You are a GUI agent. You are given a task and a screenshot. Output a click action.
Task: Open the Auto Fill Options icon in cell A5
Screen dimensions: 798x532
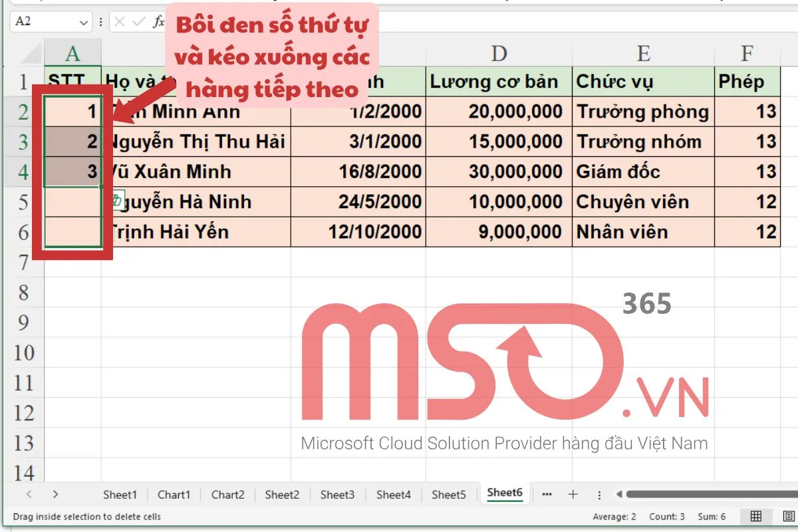click(x=118, y=201)
